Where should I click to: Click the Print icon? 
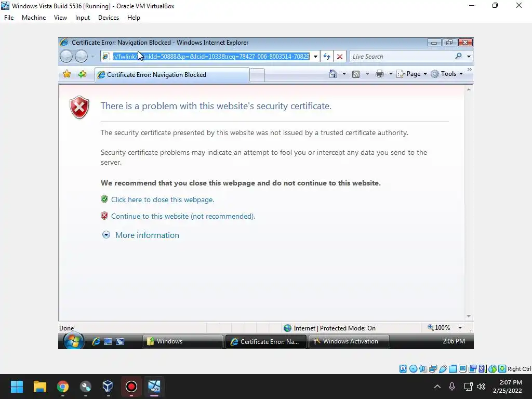(x=380, y=74)
